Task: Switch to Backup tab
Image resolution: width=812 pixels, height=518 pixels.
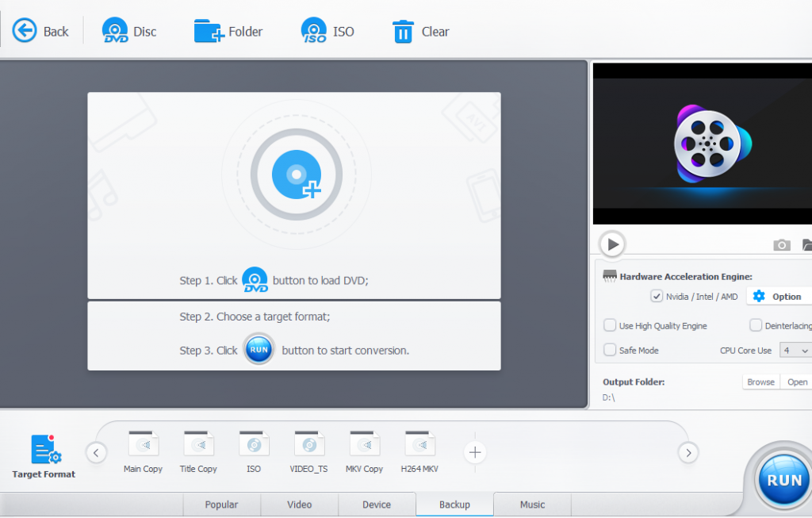Action: (x=454, y=505)
